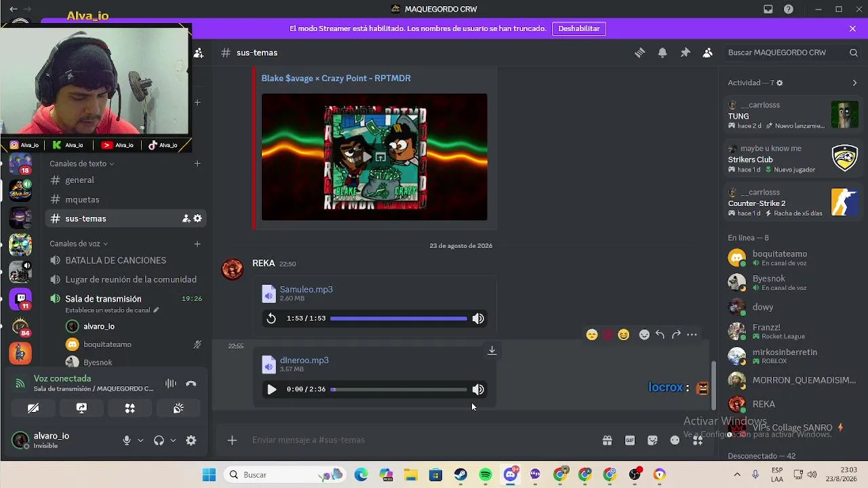Mute the microphone
Screen dimensions: 868x488
126,441
